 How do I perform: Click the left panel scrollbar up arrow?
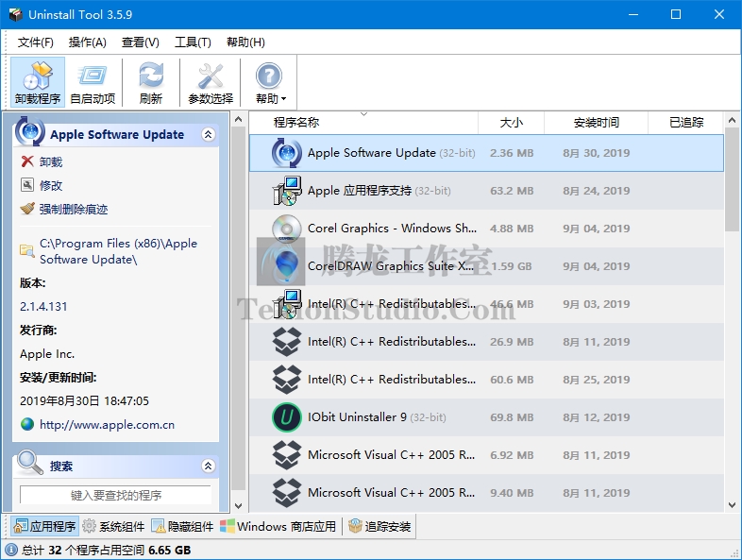coord(239,119)
